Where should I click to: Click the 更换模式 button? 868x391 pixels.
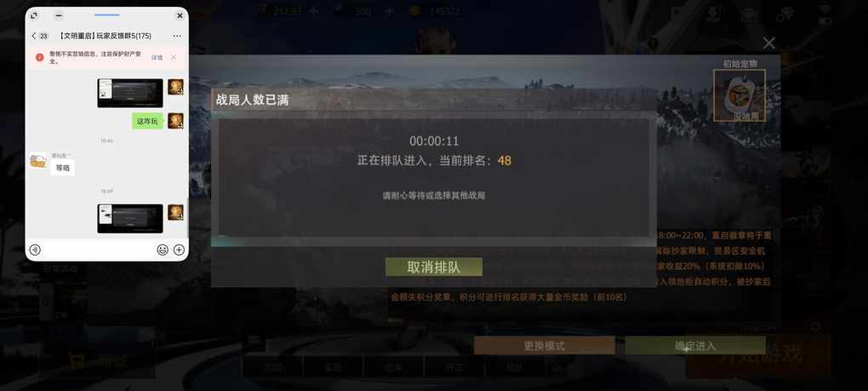click(x=544, y=346)
